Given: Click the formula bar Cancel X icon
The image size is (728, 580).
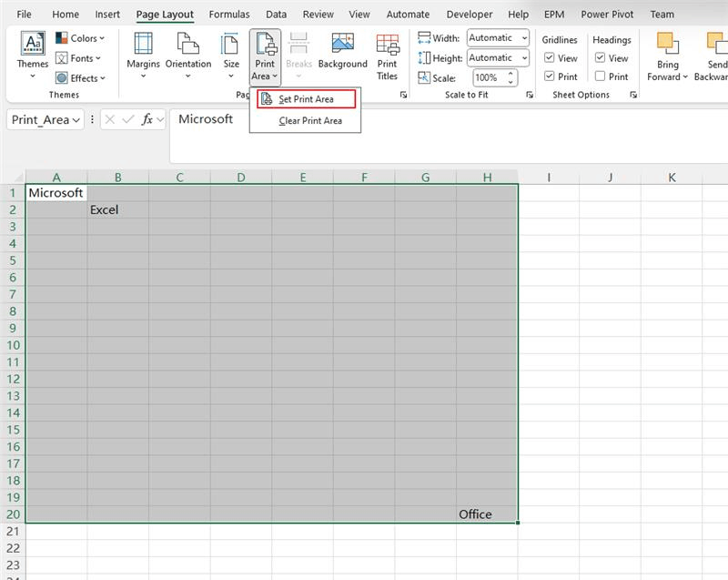Looking at the screenshot, I should point(109,120).
